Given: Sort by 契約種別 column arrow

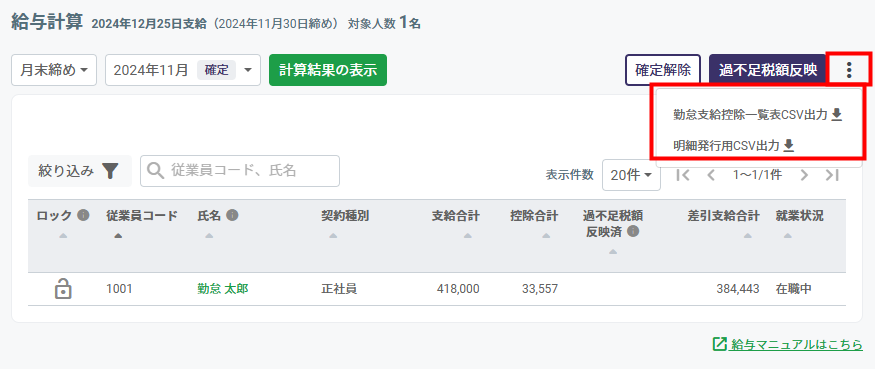Looking at the screenshot, I should point(333,236).
